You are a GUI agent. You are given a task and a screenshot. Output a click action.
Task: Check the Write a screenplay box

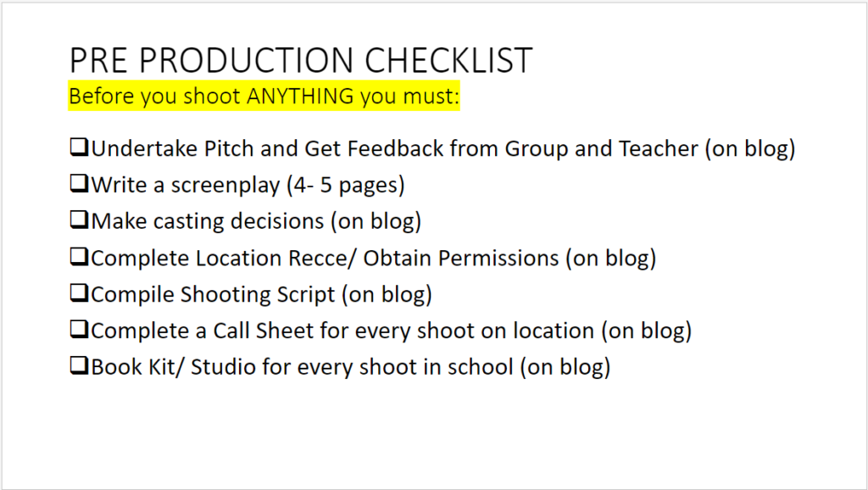pyautogui.click(x=79, y=183)
